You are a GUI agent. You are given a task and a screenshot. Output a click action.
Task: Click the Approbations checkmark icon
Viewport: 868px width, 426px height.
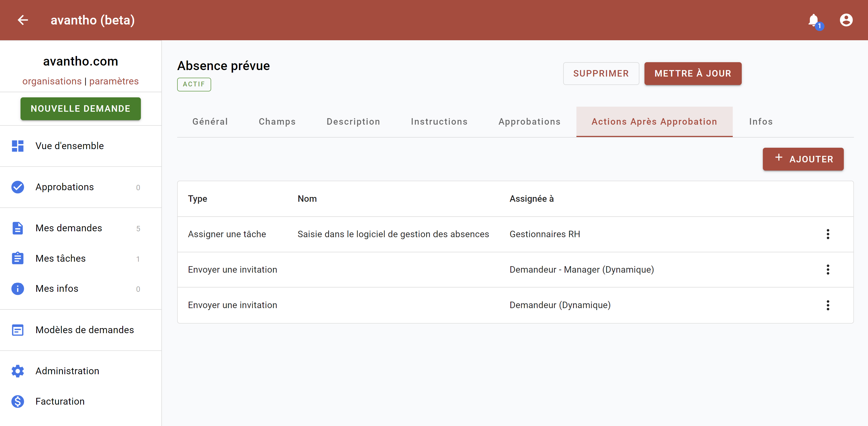[x=17, y=187]
